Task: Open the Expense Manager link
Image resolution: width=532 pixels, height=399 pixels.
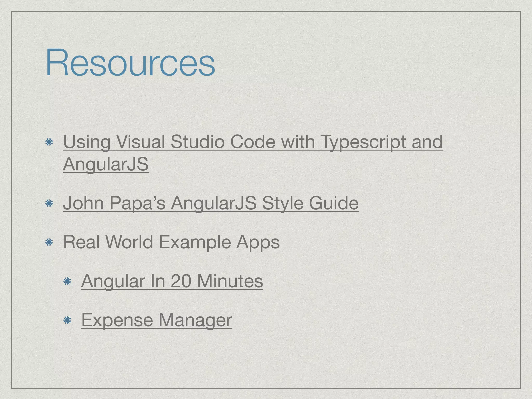Action: pos(156,320)
